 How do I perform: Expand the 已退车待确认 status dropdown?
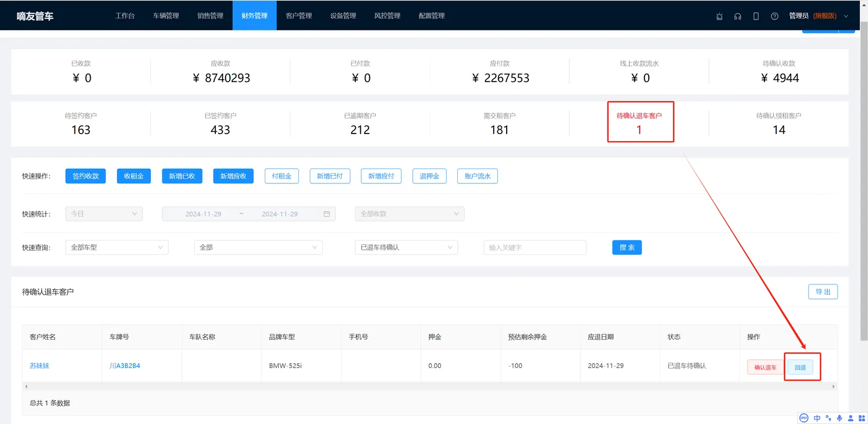point(406,248)
